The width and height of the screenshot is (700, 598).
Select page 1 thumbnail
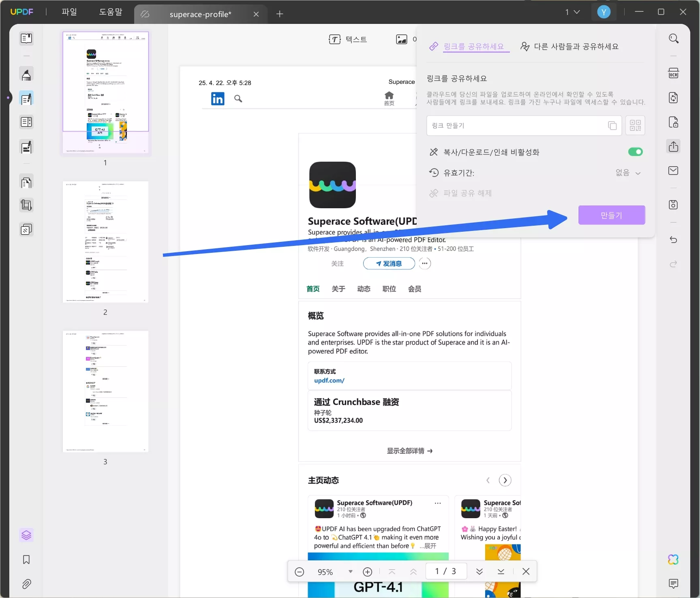[106, 92]
